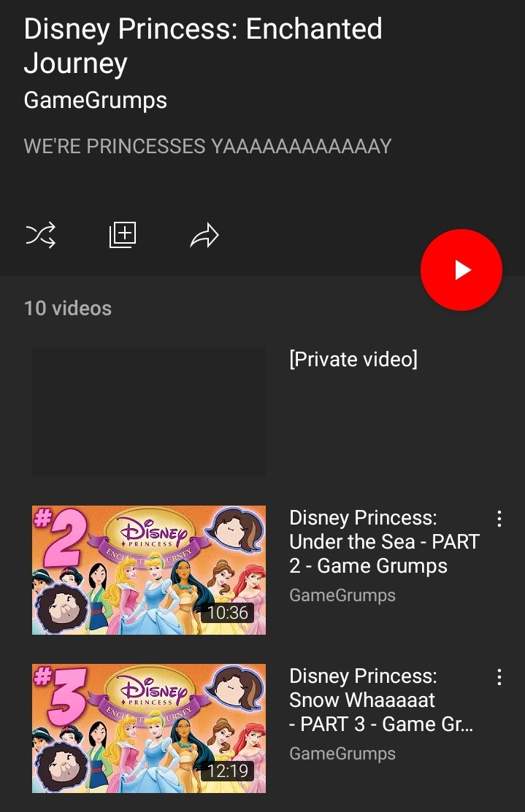Tap the 12:19 duration badge

(x=228, y=771)
